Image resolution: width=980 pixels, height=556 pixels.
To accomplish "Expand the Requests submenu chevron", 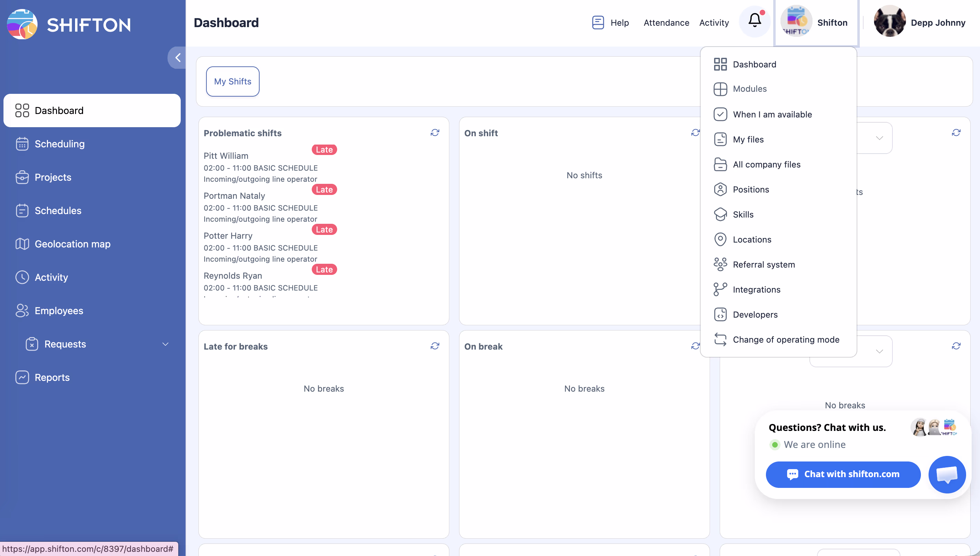I will point(165,344).
